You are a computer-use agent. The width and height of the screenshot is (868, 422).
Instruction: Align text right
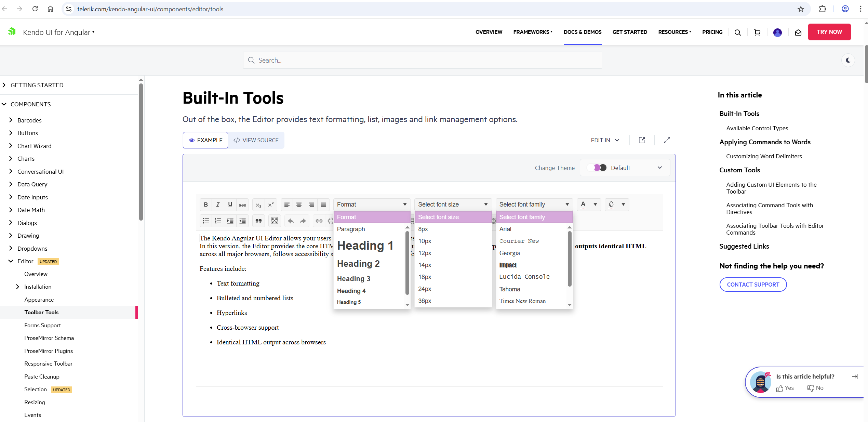pyautogui.click(x=311, y=205)
